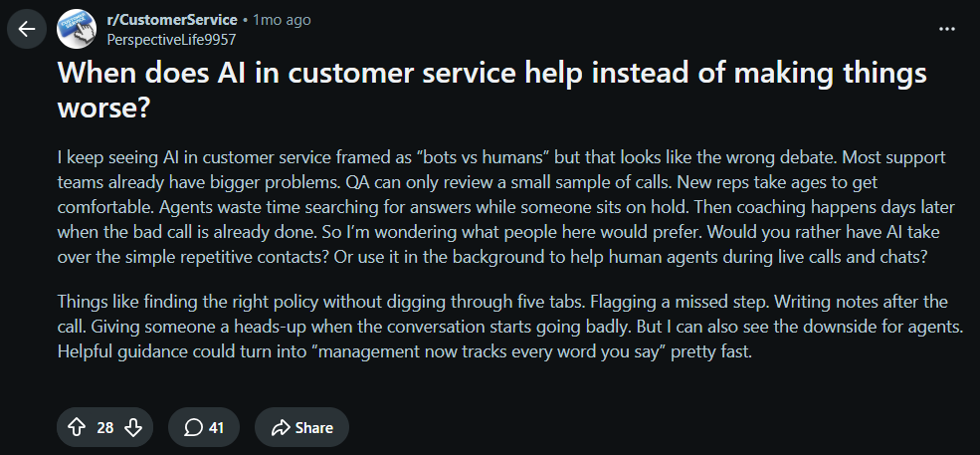Click the comment count number 41
The width and height of the screenshot is (980, 455).
[x=216, y=428]
